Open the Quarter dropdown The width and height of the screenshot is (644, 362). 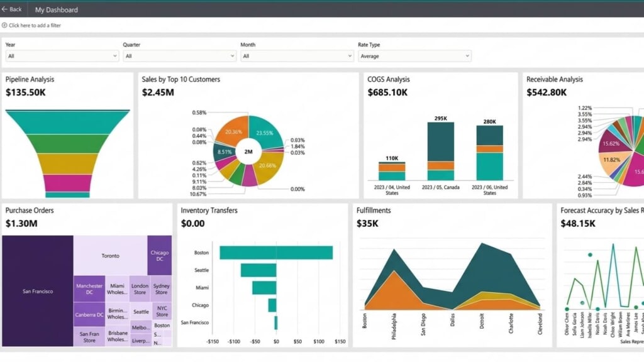(179, 56)
